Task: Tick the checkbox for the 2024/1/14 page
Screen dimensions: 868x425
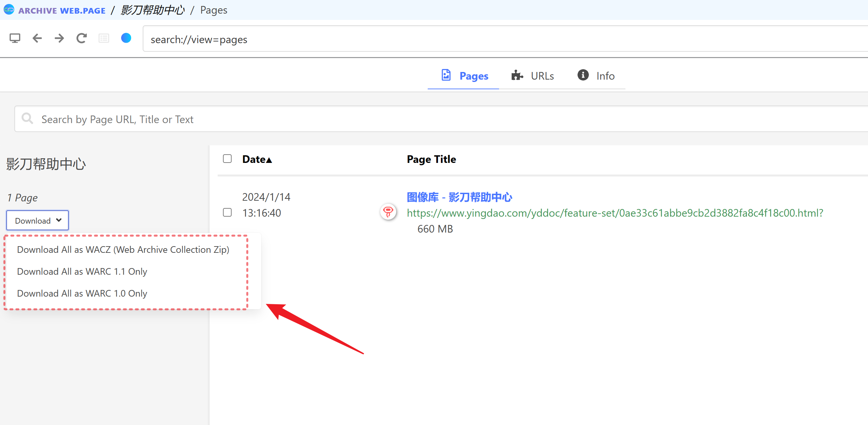Action: (x=227, y=212)
